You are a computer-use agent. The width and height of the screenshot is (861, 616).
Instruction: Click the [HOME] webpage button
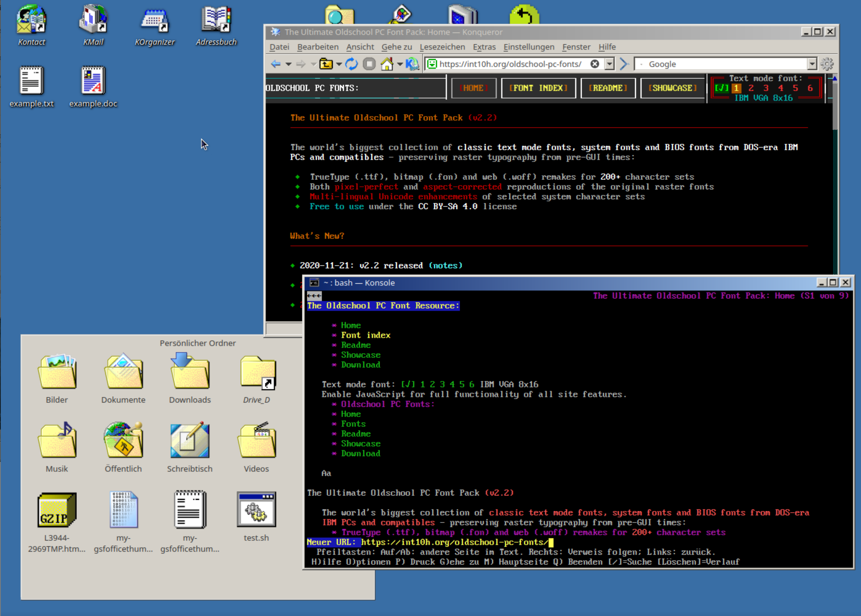[x=474, y=88]
